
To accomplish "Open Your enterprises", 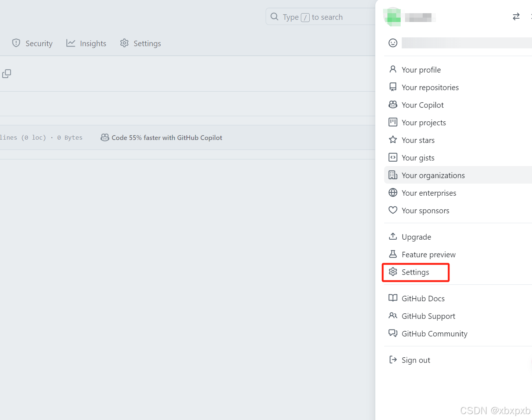I will tap(458, 193).
